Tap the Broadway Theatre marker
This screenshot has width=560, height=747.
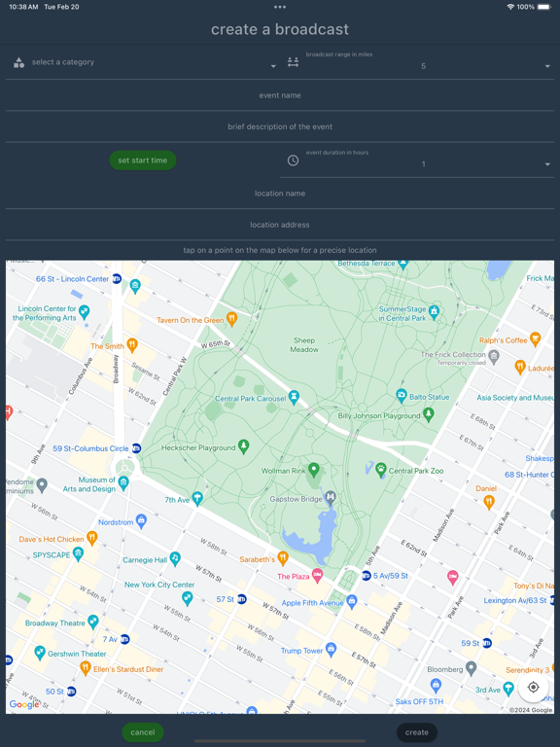(x=93, y=622)
